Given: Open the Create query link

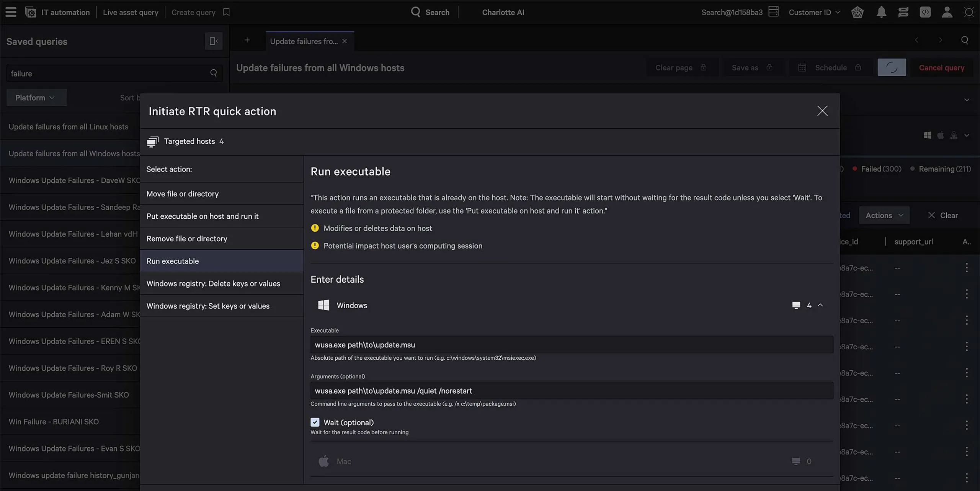Looking at the screenshot, I should pos(193,12).
